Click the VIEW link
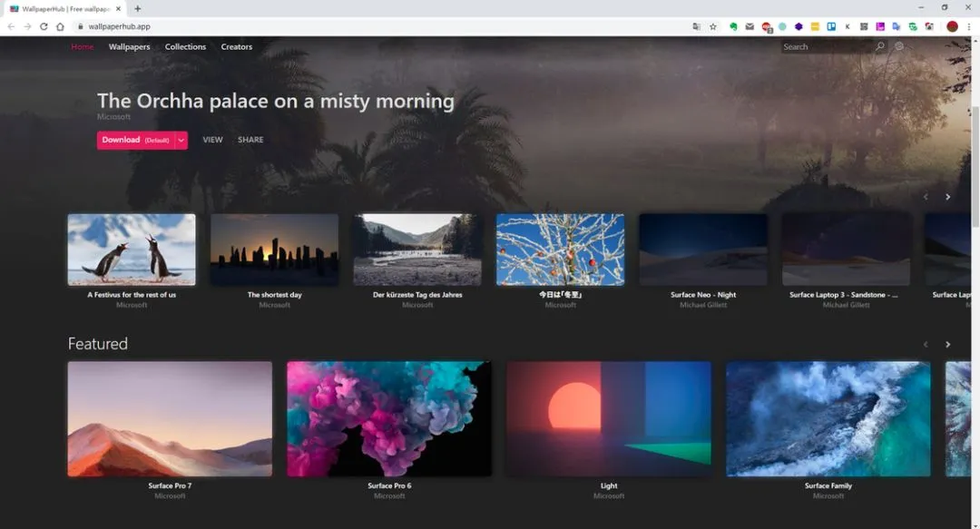 click(212, 140)
